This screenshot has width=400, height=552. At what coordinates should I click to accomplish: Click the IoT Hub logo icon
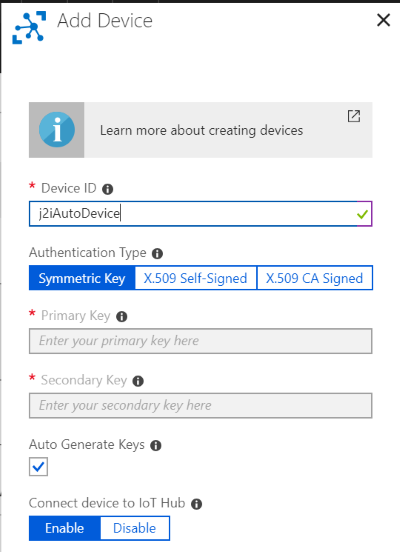point(29,27)
